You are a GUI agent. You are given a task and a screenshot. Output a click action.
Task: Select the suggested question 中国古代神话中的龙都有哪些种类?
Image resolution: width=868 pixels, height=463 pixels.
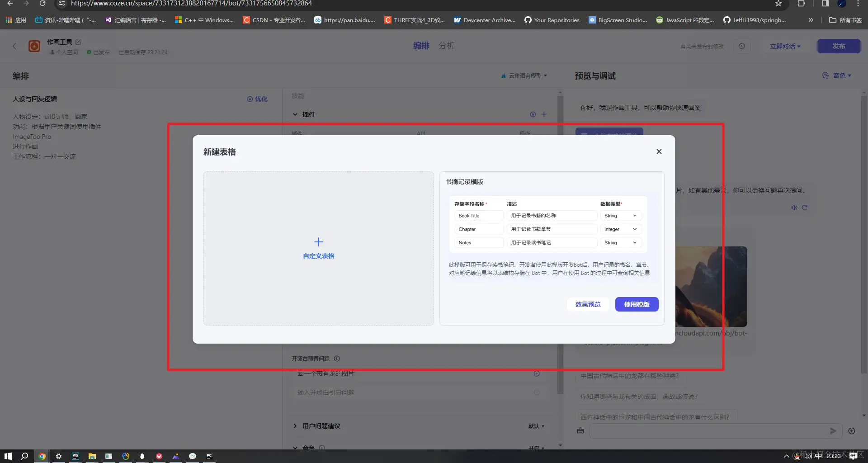point(629,376)
